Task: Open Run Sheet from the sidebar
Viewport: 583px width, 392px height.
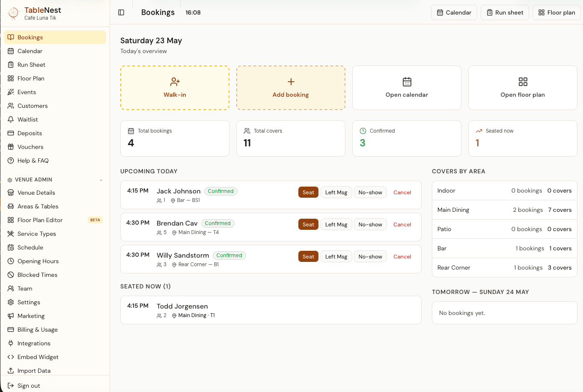Action: (x=55, y=65)
